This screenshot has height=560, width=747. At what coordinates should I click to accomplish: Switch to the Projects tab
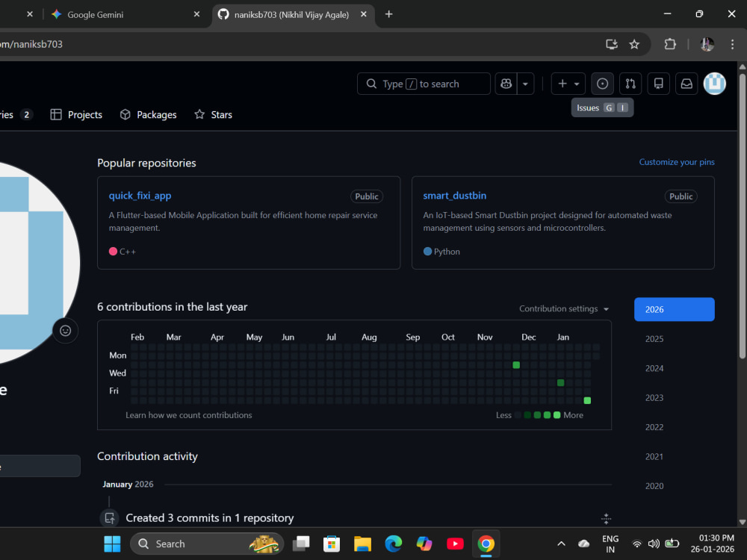[x=76, y=115]
